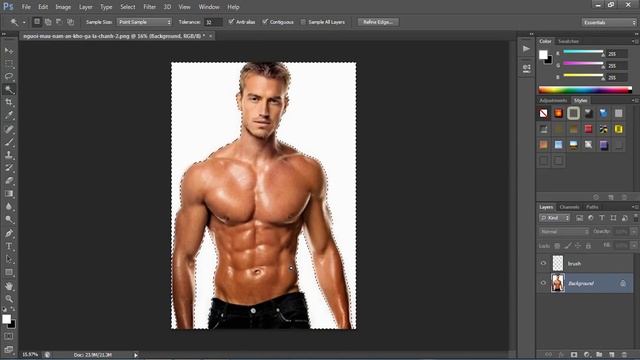Open the Normal blend mode dropdown
640x360 pixels.
[x=564, y=231]
